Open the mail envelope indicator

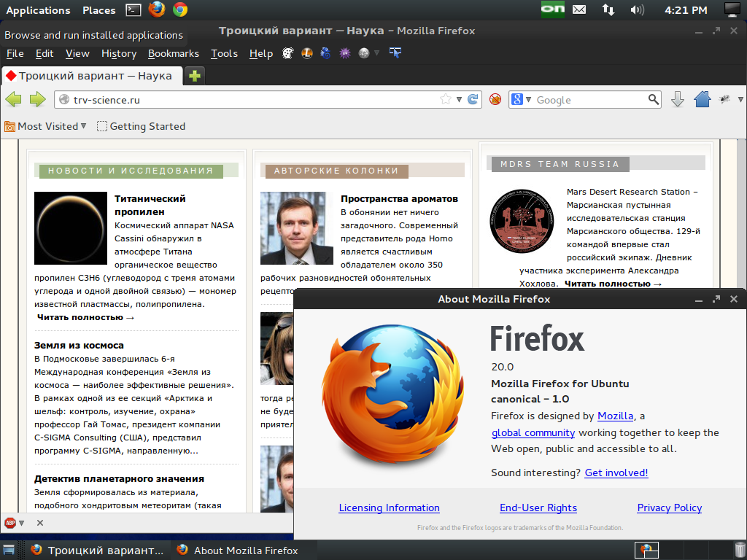579,9
